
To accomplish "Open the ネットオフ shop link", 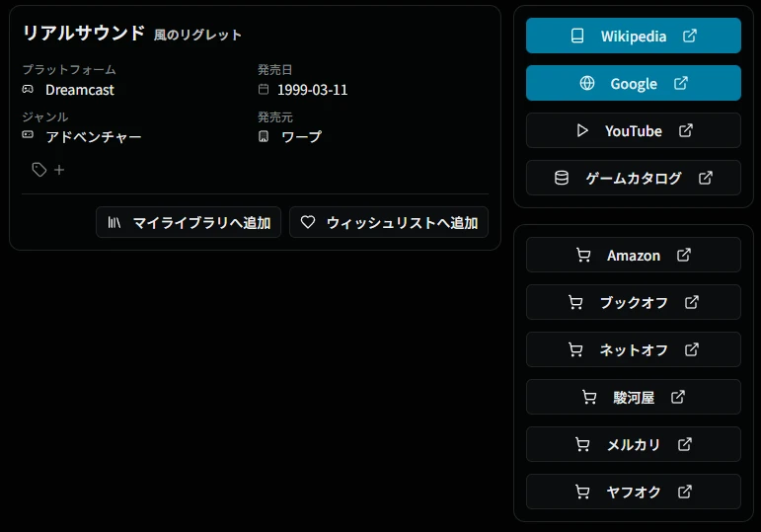I will click(x=634, y=349).
